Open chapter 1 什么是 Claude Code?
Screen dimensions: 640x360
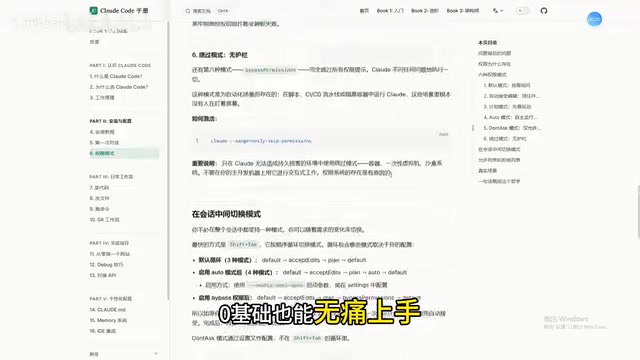click(x=116, y=76)
